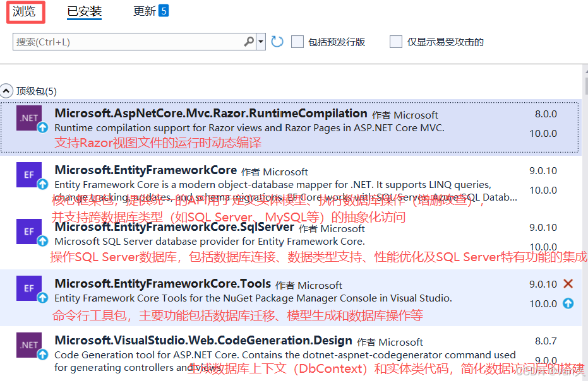The height and width of the screenshot is (381, 588).
Task: Click the EF icon for EntityFrameworkCore.Tools
Action: [x=29, y=288]
